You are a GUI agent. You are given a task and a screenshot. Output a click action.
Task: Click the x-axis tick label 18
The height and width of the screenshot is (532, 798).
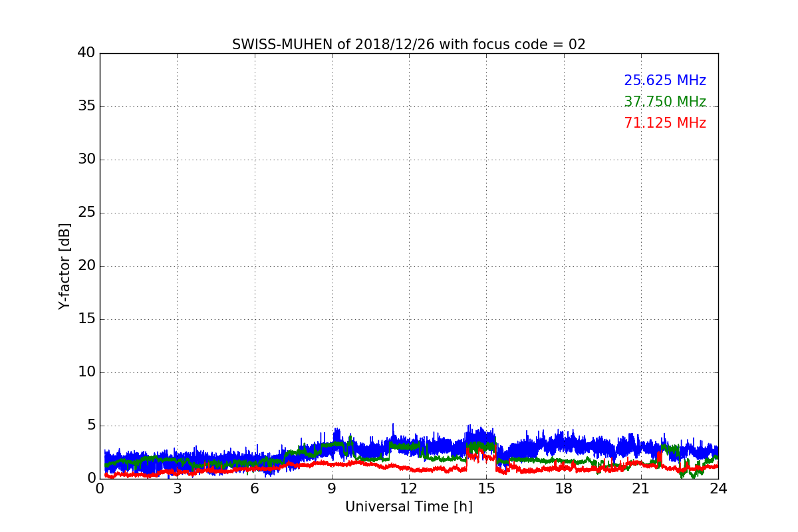click(564, 488)
